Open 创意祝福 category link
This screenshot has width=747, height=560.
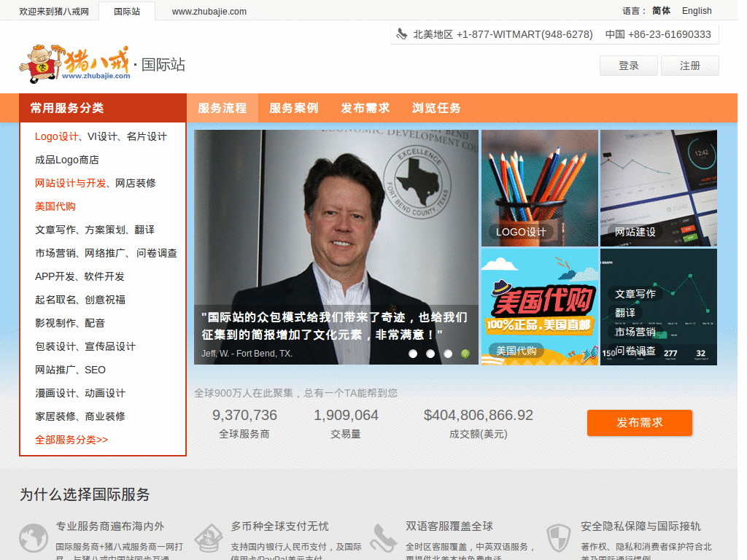click(105, 300)
